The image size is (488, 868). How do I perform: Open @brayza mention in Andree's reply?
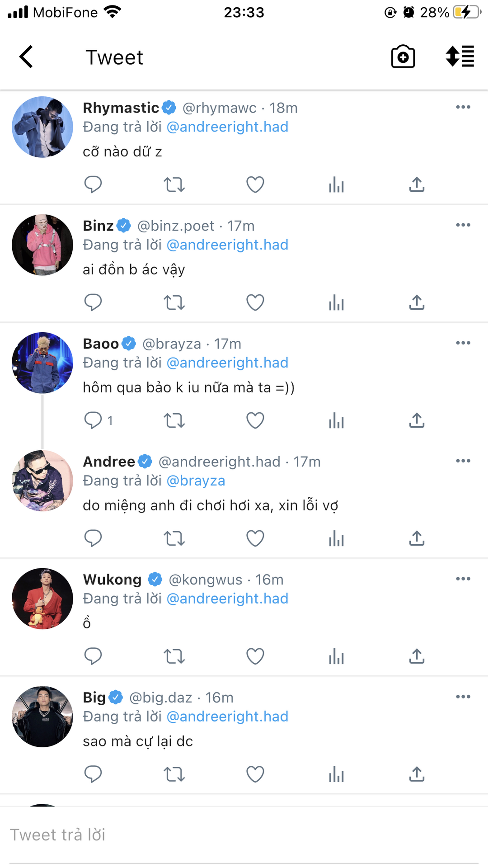point(196,481)
